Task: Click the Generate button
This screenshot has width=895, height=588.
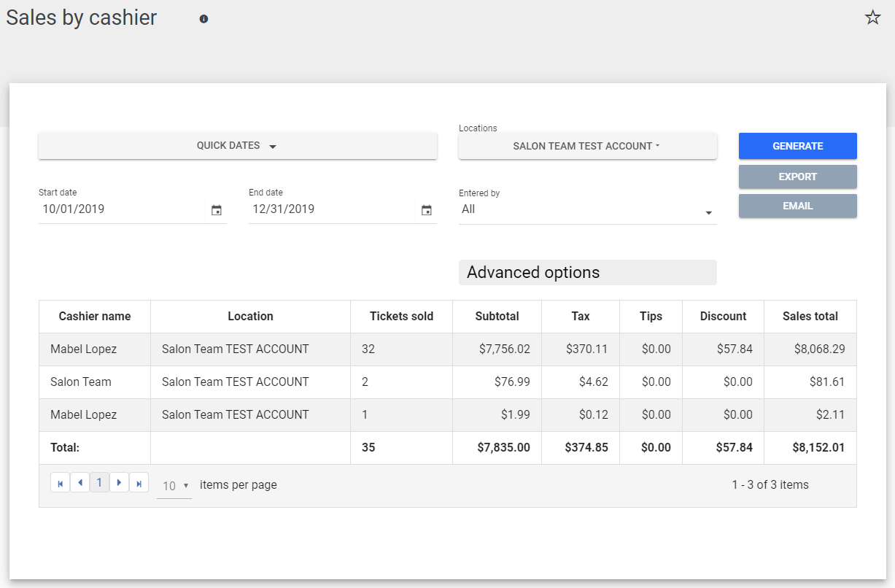Action: [x=797, y=146]
